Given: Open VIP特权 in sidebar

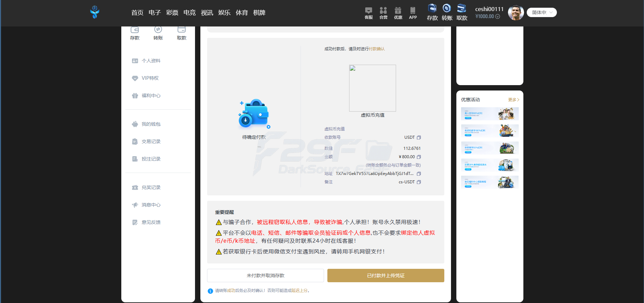Looking at the screenshot, I should [x=145, y=78].
